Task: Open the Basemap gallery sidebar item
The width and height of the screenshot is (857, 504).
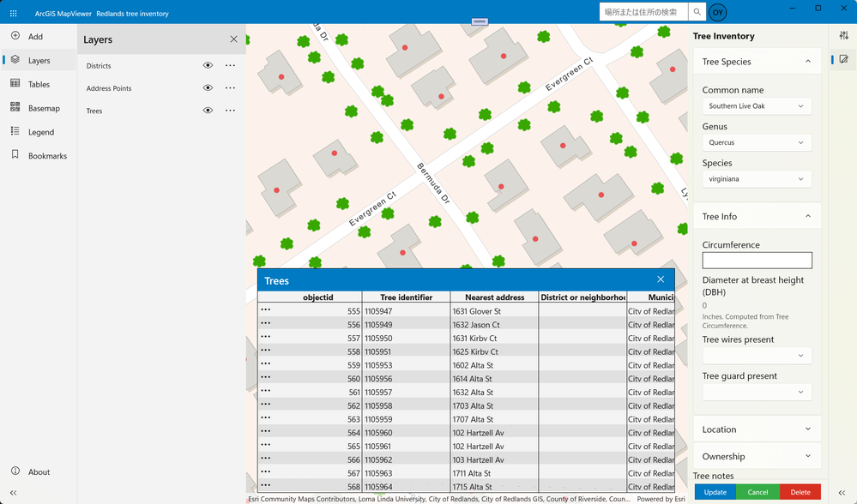Action: coord(39,108)
